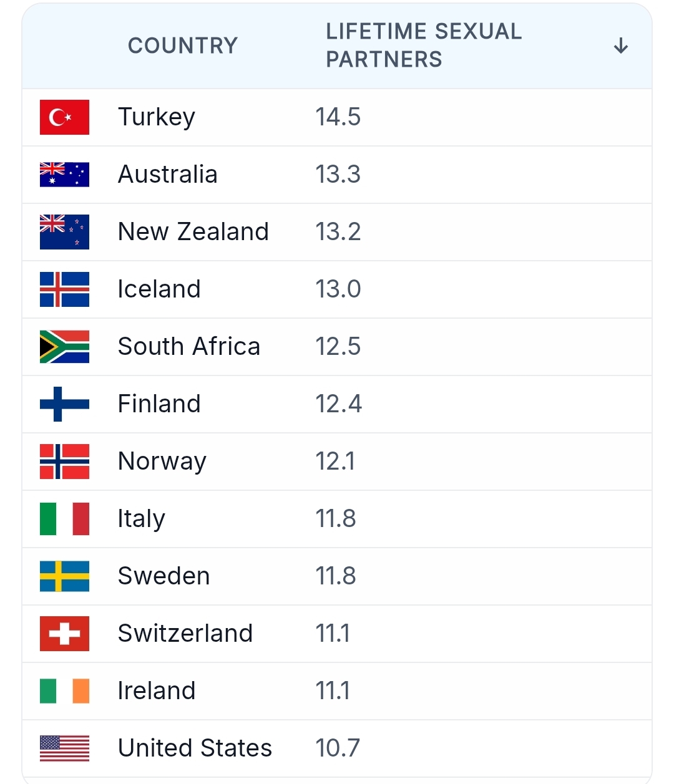
Task: Sort by Lifetime Sexual Partners header
Action: coord(424,46)
